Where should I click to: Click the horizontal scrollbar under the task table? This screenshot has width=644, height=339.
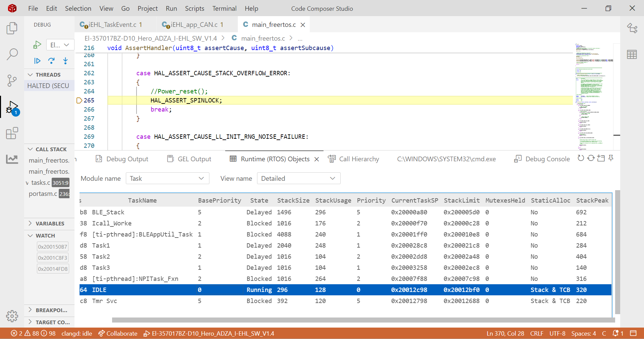coord(363,320)
